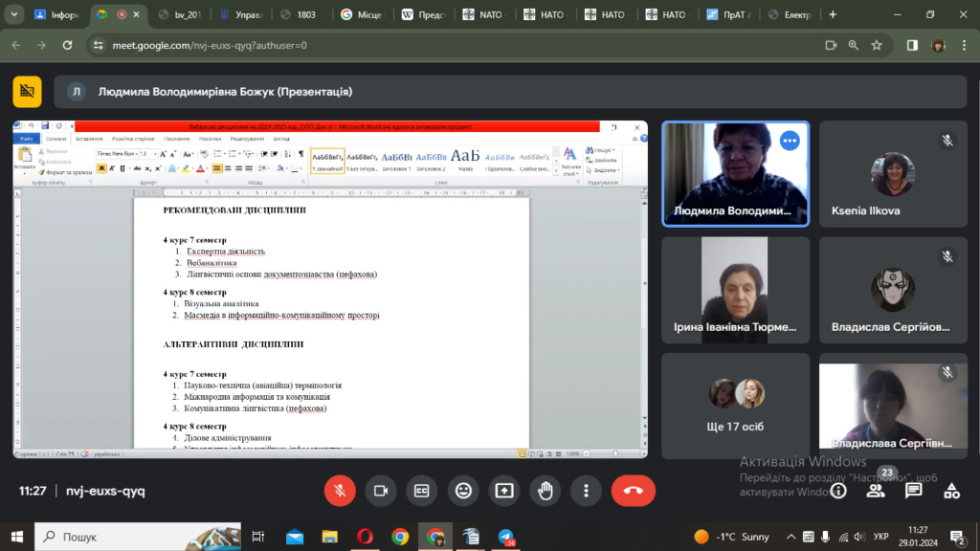The image size is (980, 551).
Task: Open more options three-dot menu
Action: [586, 491]
